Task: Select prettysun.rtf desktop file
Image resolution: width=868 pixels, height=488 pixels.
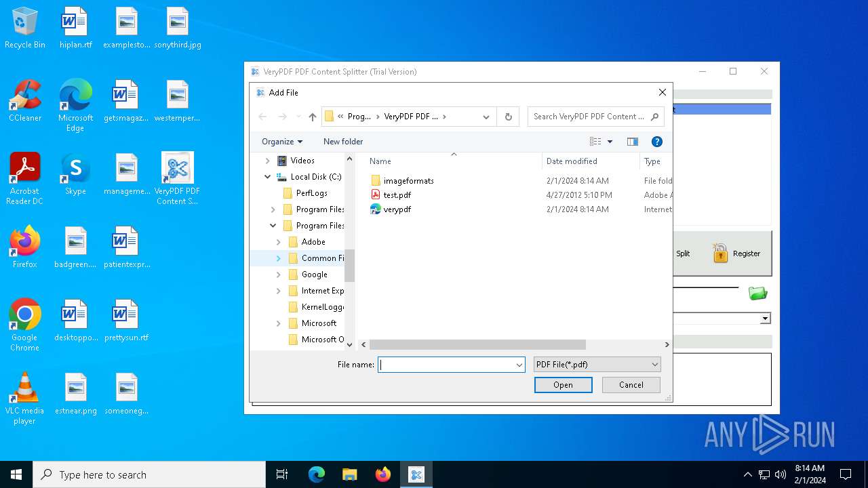Action: 126,321
